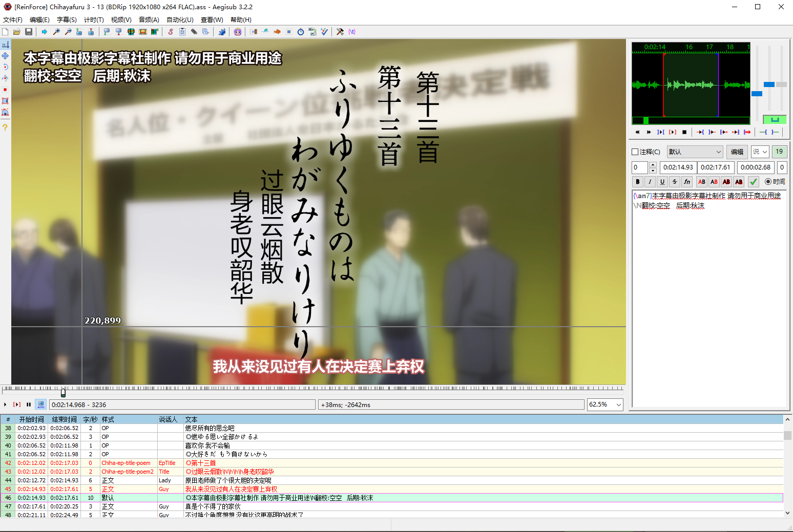Toggle override tag hiding (\t) icon
793x532 pixels.
click(x=352, y=32)
